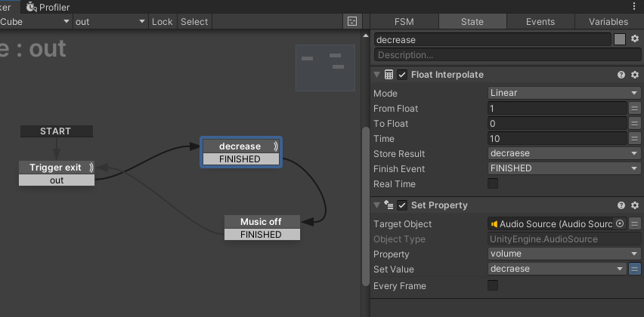Viewport: 644px width, 317px height.
Task: Toggle the graph minimap icon in the toolbar
Action: click(352, 22)
